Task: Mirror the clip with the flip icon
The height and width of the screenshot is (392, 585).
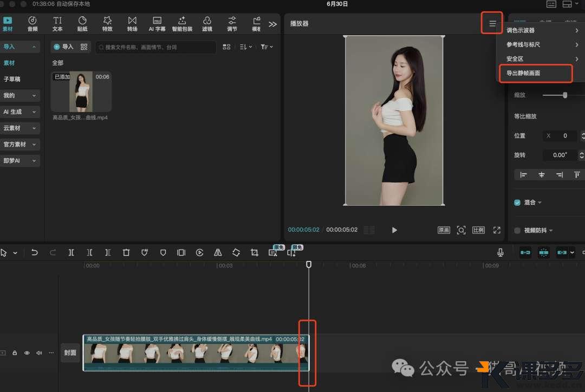Action: 218,252
